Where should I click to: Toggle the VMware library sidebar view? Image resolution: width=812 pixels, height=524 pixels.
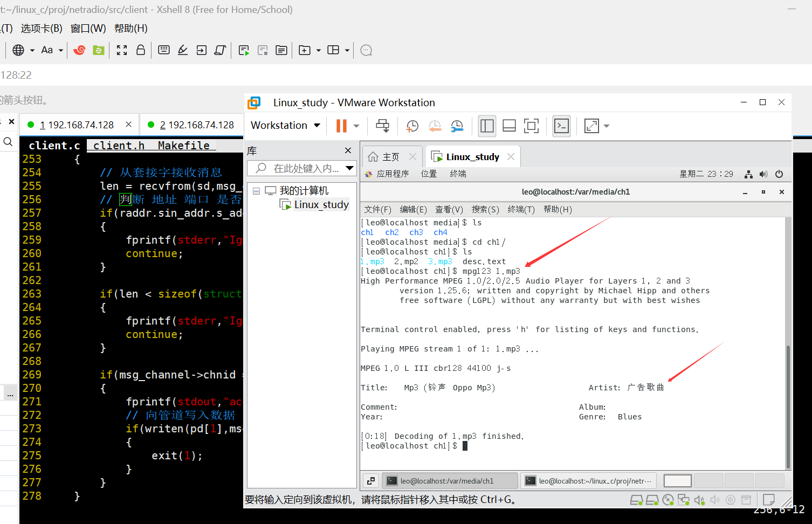click(x=487, y=126)
